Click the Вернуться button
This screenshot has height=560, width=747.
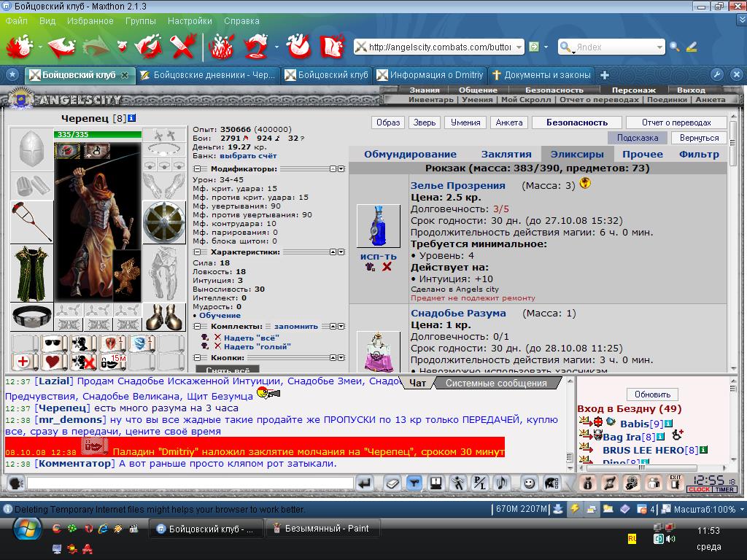point(699,138)
